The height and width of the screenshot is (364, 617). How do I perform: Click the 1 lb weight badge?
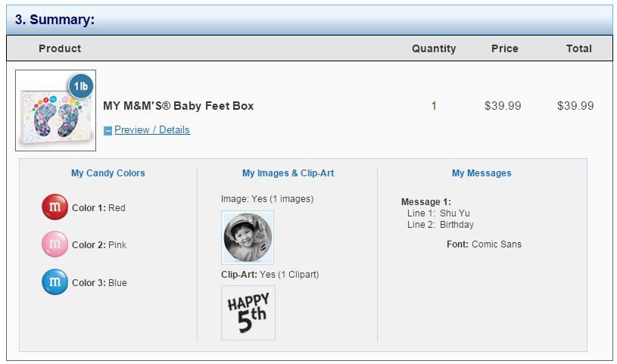click(81, 86)
